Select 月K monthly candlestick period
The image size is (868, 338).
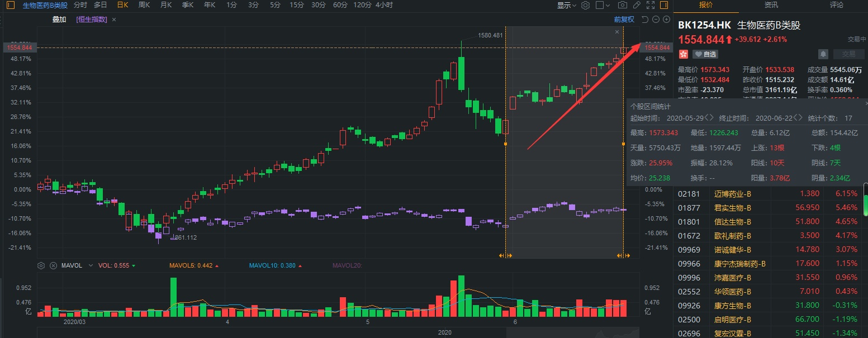166,5
